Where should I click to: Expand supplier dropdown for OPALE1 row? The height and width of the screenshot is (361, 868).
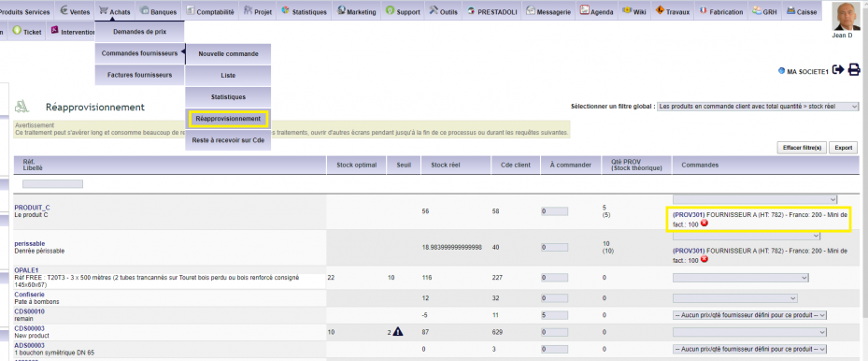click(740, 278)
